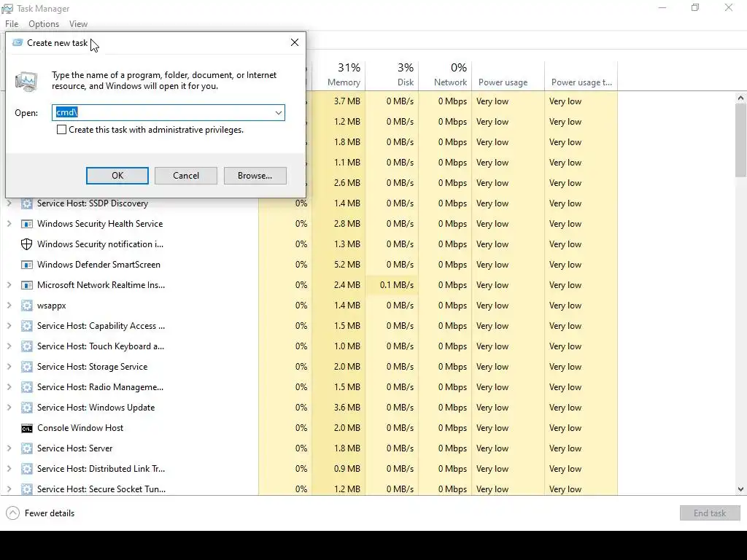Expand Service Host: Touch Keyboard row

pos(9,346)
